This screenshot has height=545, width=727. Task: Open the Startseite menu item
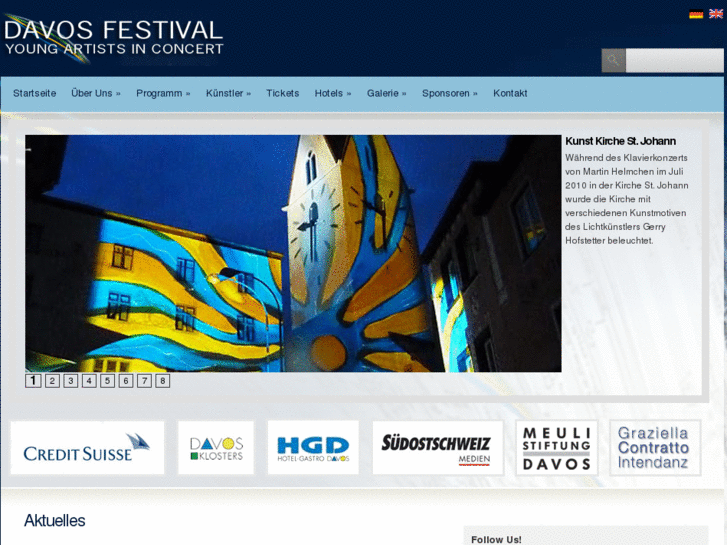(35, 93)
